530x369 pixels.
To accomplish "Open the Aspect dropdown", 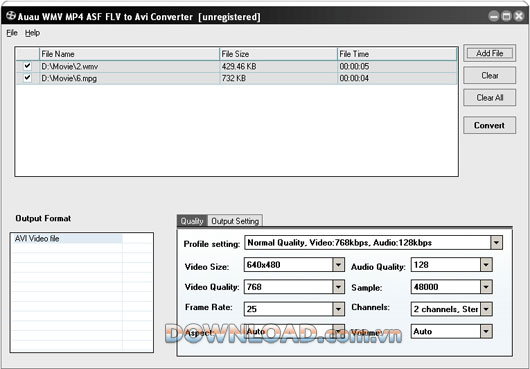I will coord(338,331).
